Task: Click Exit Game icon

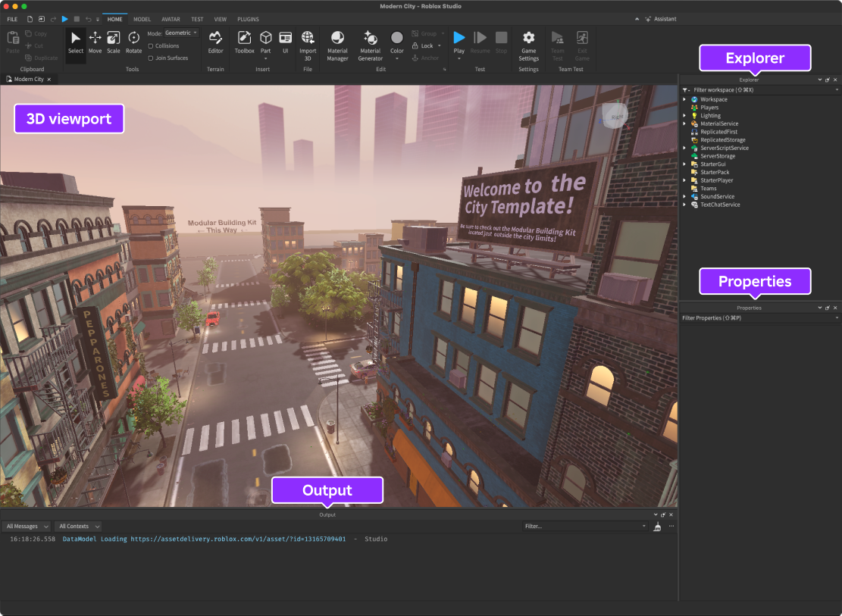Action: [582, 38]
